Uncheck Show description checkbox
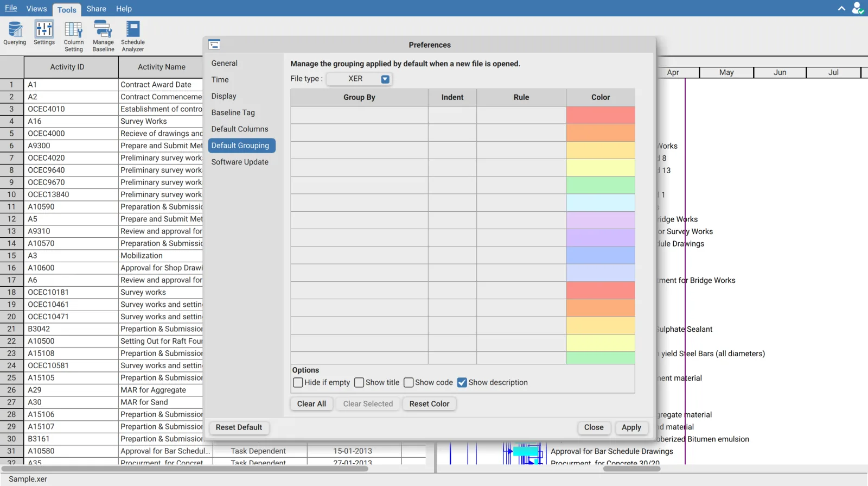 tap(462, 382)
